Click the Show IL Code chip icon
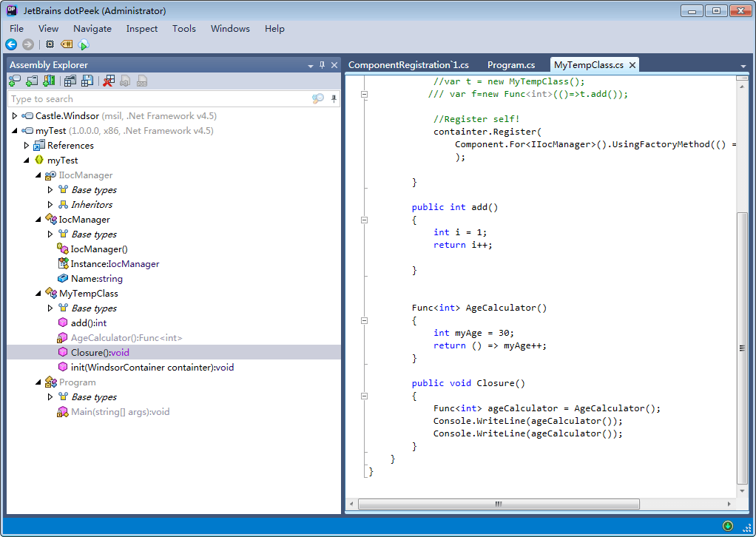The image size is (756, 537). pyautogui.click(x=50, y=44)
